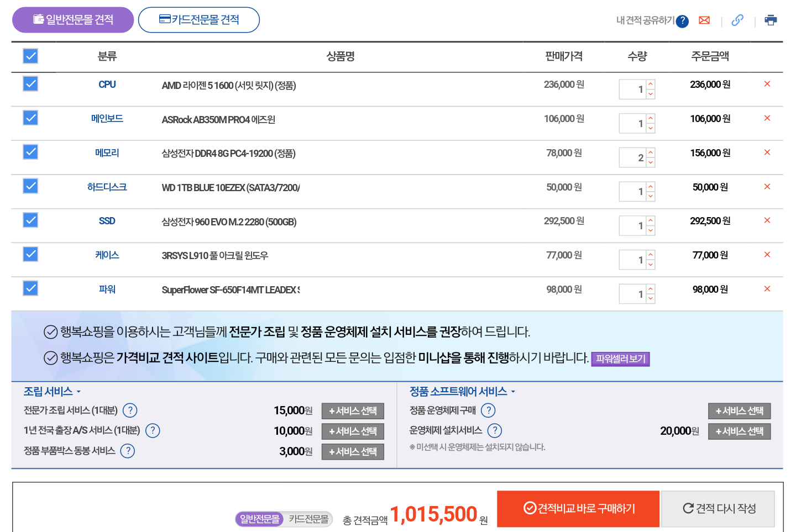Screen dimensions: 796x532
Task: Remove the 메인보드 row with red X
Action: (x=767, y=118)
